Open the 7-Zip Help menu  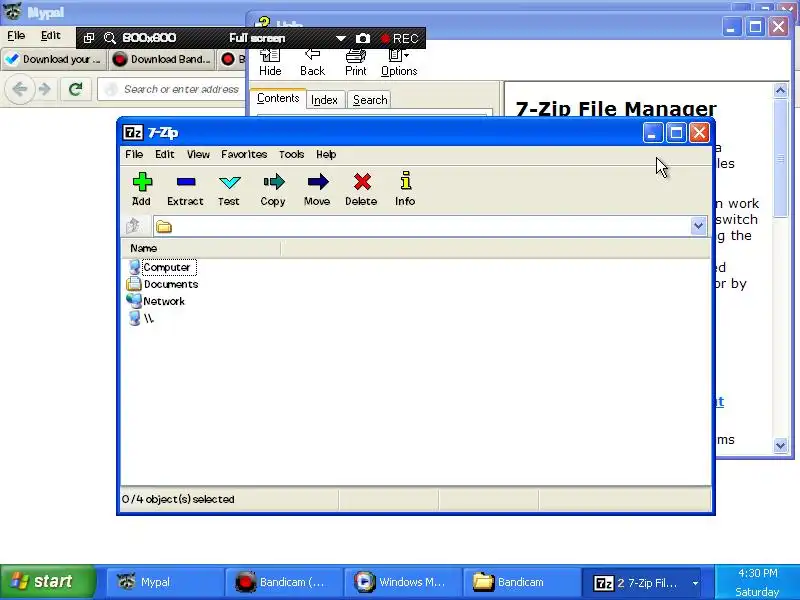point(326,154)
